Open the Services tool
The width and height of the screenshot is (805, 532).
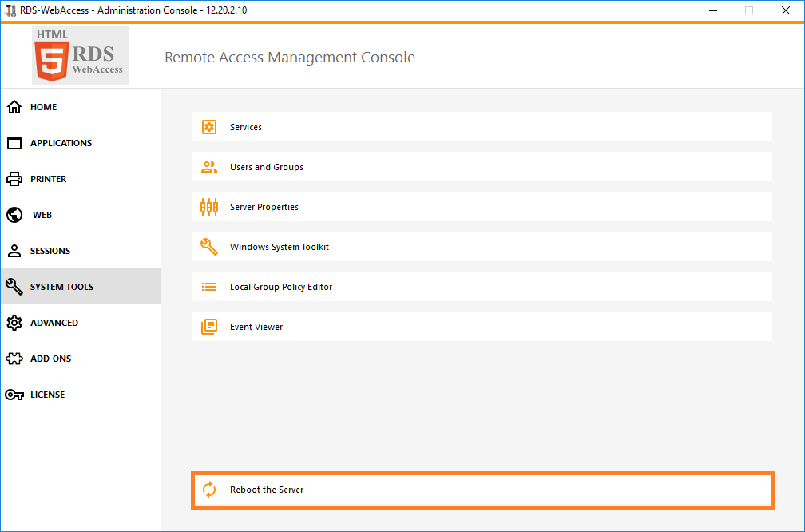482,127
